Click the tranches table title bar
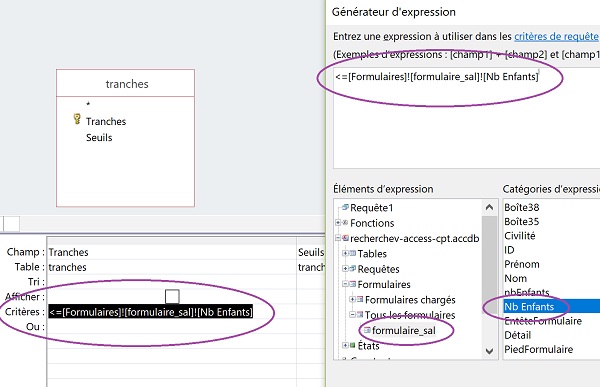This screenshot has width=600, height=387. click(x=126, y=83)
